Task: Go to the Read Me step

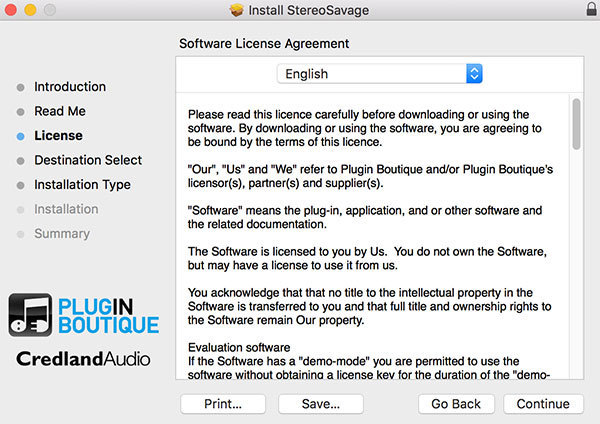Action: [60, 111]
